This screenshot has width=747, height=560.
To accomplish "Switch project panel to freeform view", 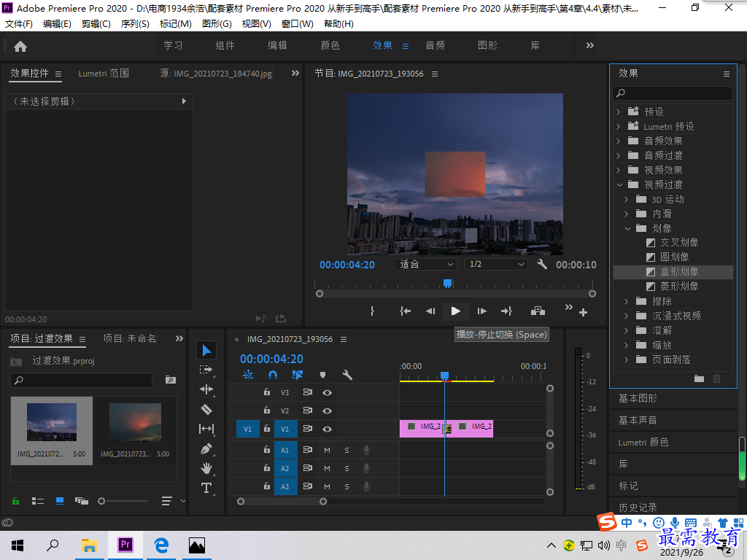I will [x=82, y=501].
